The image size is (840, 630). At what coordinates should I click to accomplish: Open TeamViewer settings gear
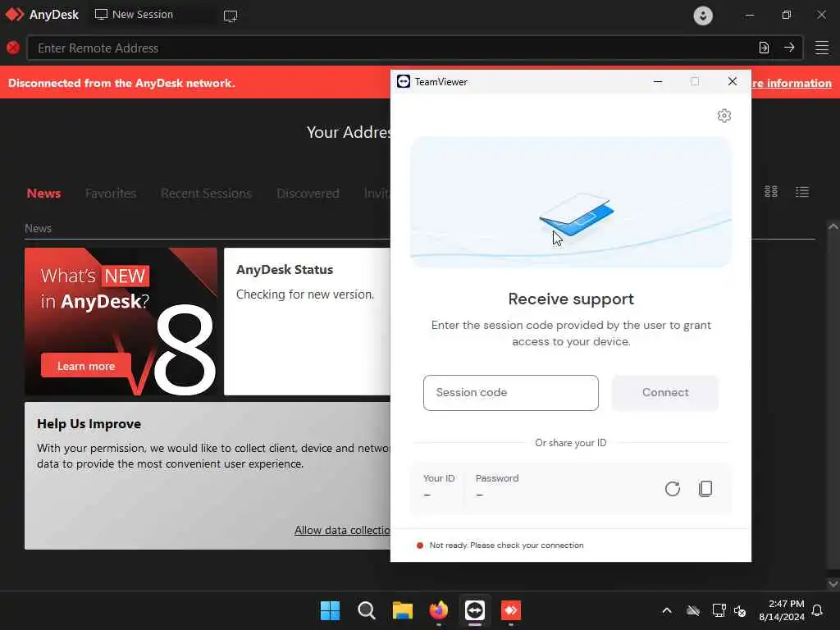click(724, 116)
